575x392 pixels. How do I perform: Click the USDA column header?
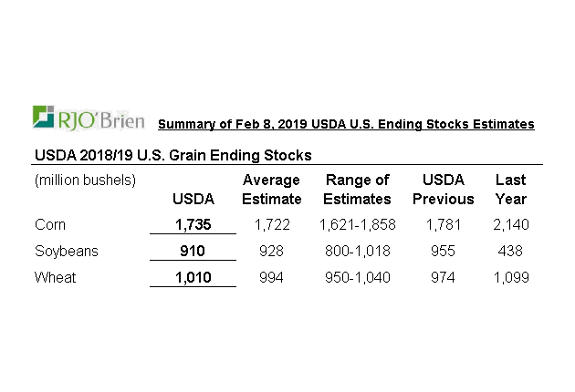193,199
